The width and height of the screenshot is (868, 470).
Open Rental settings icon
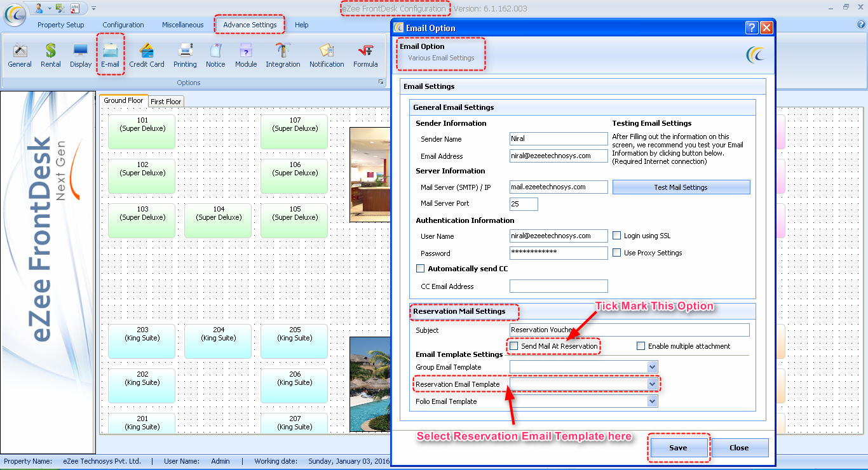click(x=51, y=55)
